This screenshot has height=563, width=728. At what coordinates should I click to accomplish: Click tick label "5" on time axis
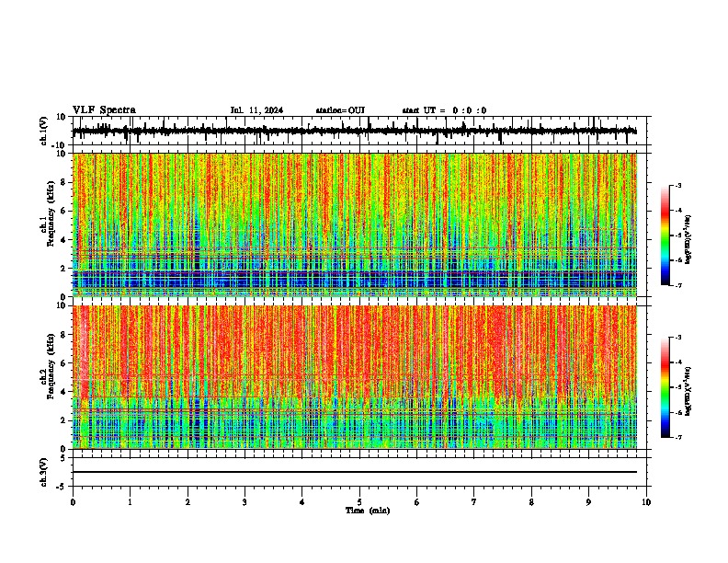[359, 502]
